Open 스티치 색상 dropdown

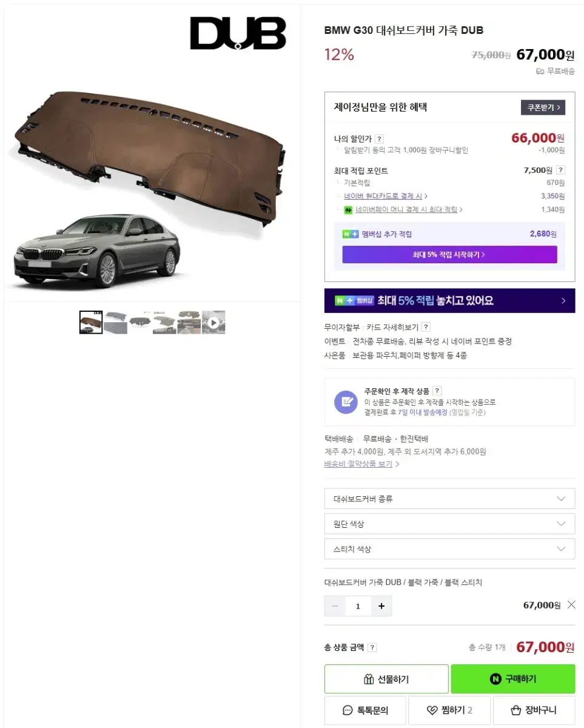point(449,549)
